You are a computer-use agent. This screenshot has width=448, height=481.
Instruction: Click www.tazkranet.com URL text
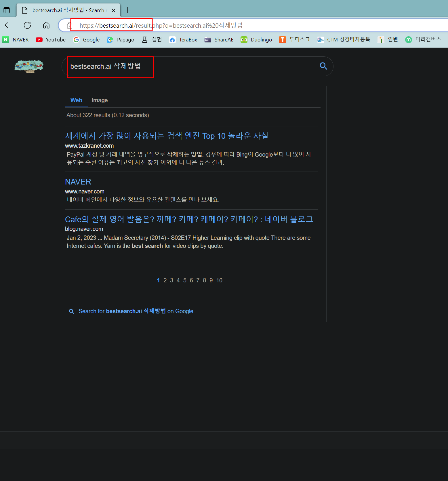pos(89,146)
